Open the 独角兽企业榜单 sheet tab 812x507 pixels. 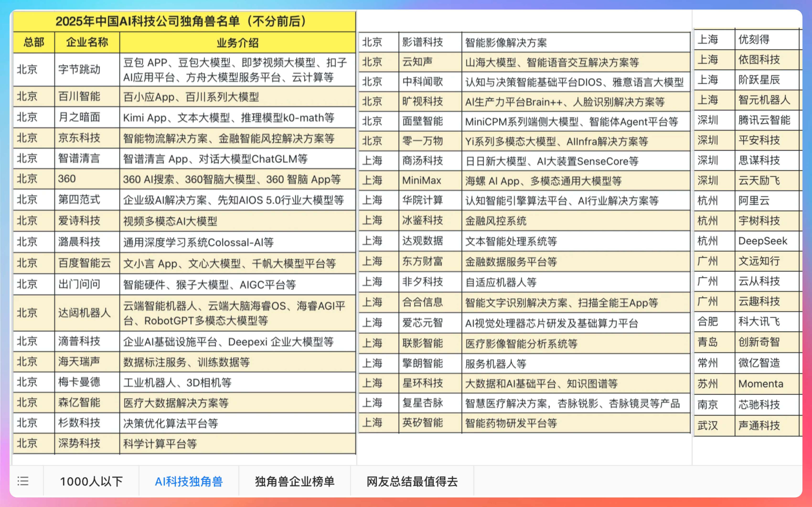[294, 481]
